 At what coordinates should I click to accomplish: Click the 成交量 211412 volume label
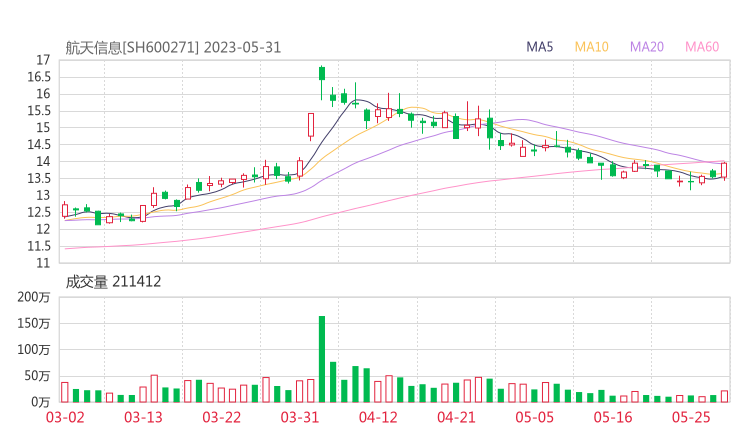[113, 282]
